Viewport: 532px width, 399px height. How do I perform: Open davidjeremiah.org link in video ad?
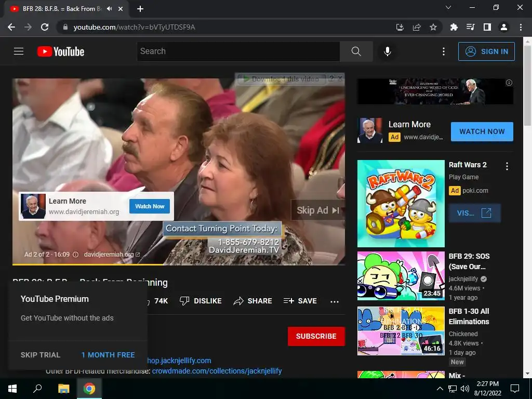click(x=112, y=255)
